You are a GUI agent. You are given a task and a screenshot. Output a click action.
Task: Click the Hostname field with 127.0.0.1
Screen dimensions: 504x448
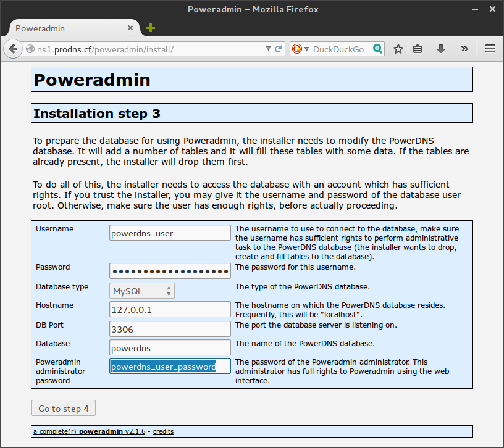point(170,309)
